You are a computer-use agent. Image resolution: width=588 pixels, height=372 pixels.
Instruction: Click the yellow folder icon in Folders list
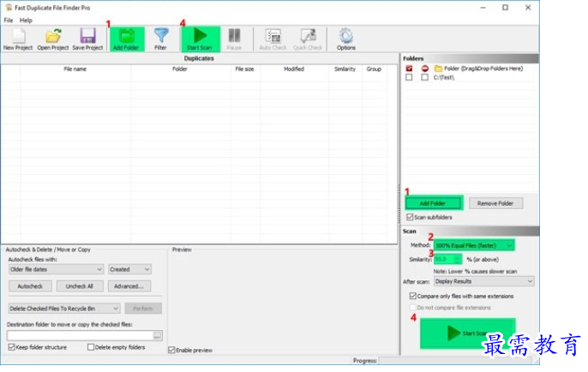pyautogui.click(x=438, y=69)
